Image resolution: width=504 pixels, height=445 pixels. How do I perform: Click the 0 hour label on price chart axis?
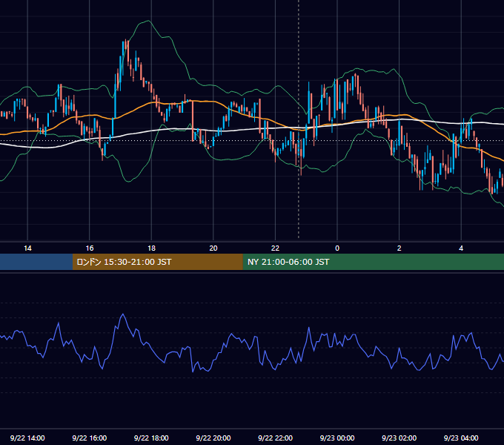(x=337, y=248)
